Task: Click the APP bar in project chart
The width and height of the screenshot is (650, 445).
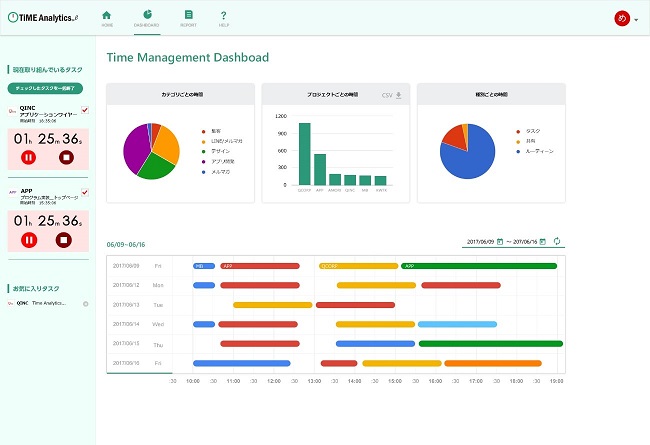Action: coord(320,170)
